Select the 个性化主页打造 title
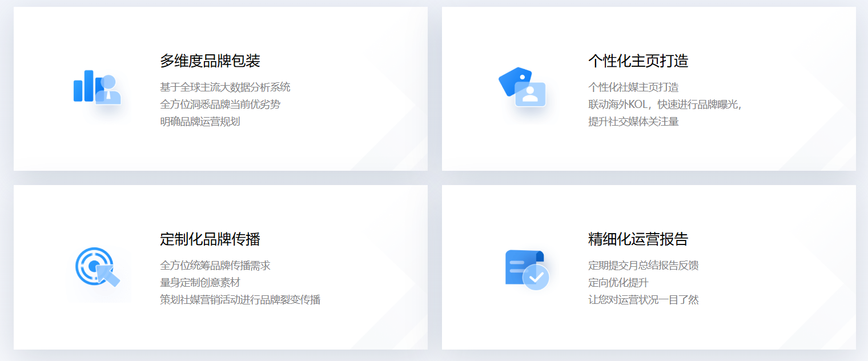Screen dimensions: 868x361 click(x=638, y=61)
